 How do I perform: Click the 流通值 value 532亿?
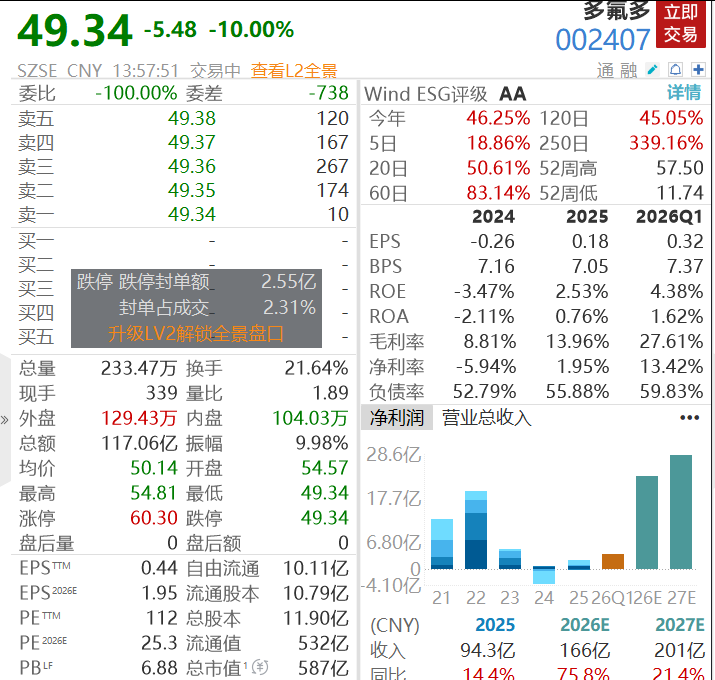tap(323, 643)
